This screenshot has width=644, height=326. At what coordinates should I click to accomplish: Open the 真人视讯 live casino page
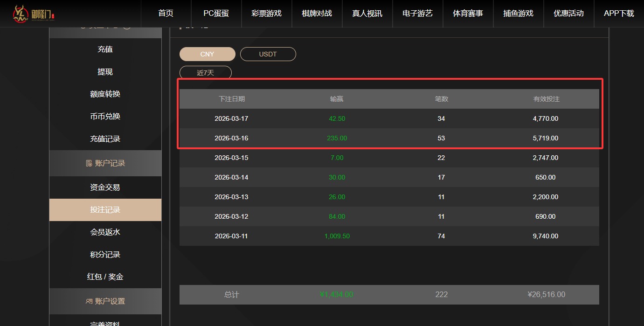pos(367,14)
